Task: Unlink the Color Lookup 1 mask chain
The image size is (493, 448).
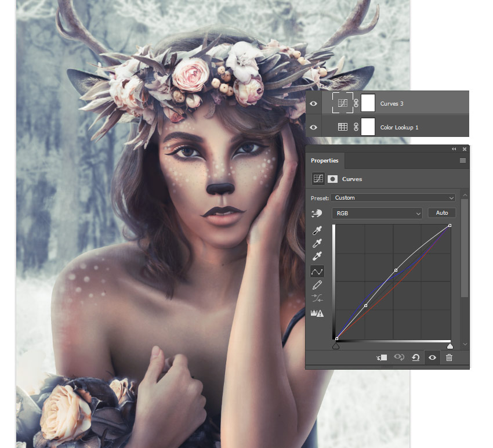Action: [356, 127]
